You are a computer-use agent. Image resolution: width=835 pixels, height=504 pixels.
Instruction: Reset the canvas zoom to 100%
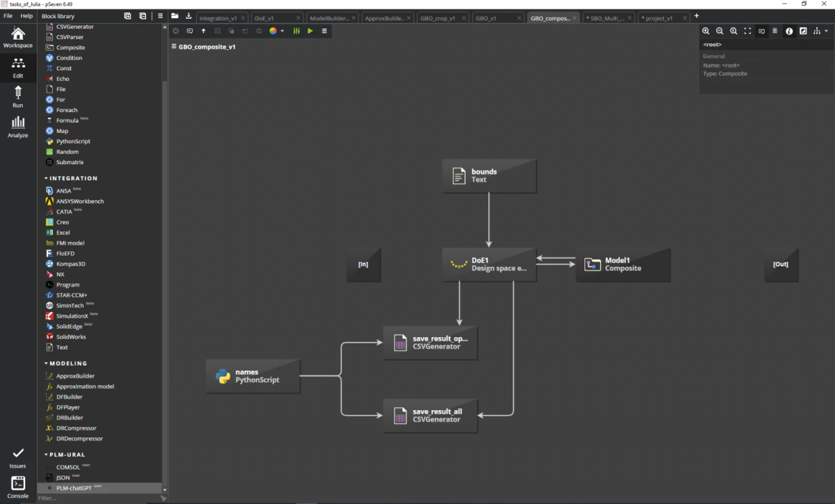733,31
